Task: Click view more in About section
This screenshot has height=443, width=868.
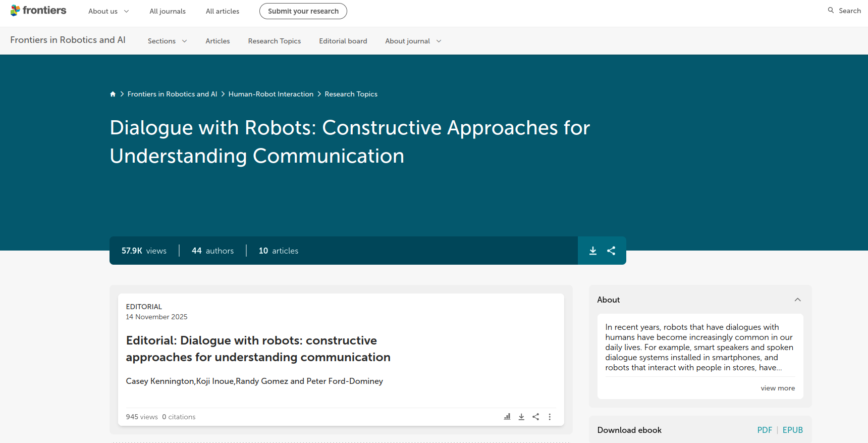Action: click(x=777, y=388)
